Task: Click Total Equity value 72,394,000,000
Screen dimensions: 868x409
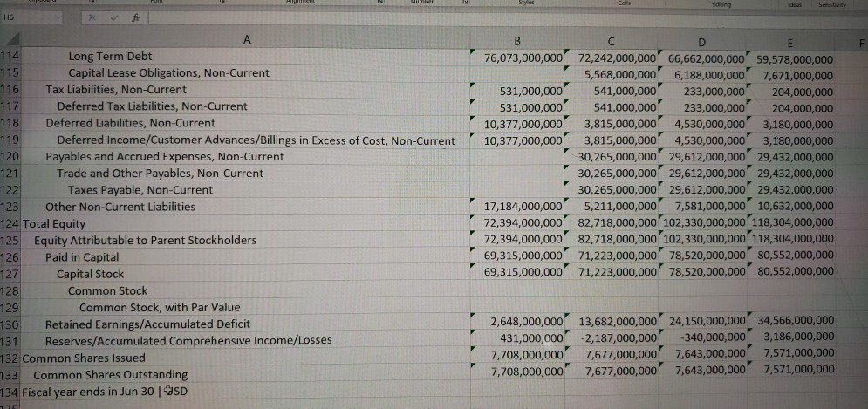Action: tap(523, 223)
